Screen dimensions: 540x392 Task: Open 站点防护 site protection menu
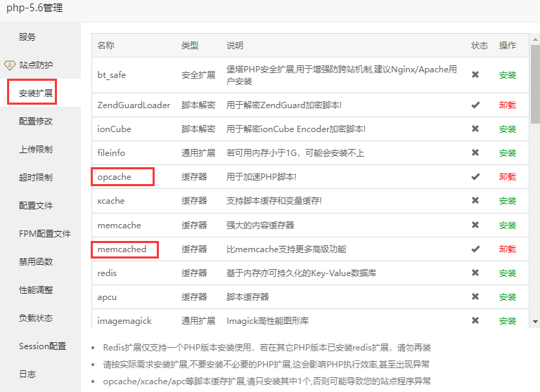pyautogui.click(x=36, y=65)
